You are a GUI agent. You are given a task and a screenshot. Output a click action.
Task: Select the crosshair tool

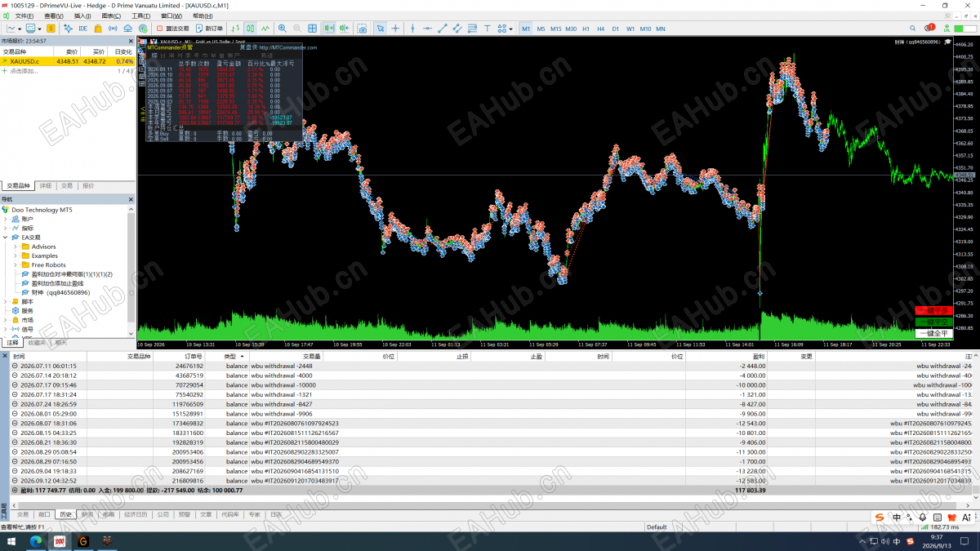coord(396,29)
